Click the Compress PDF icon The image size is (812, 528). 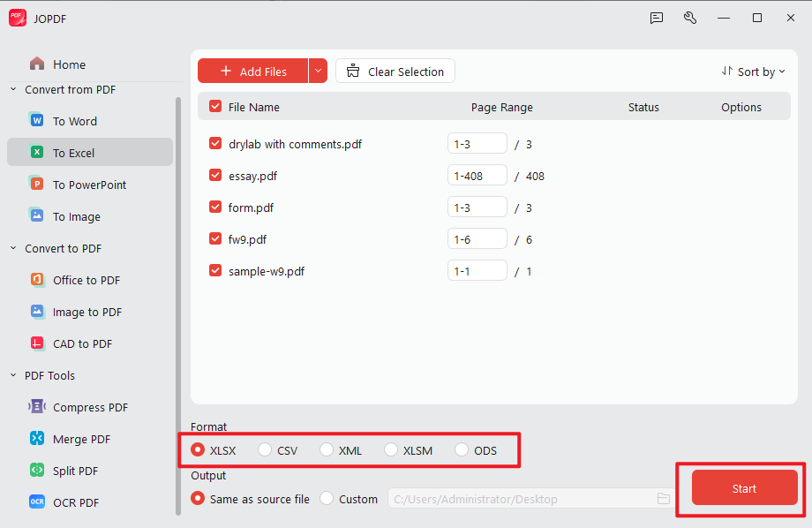(x=37, y=406)
